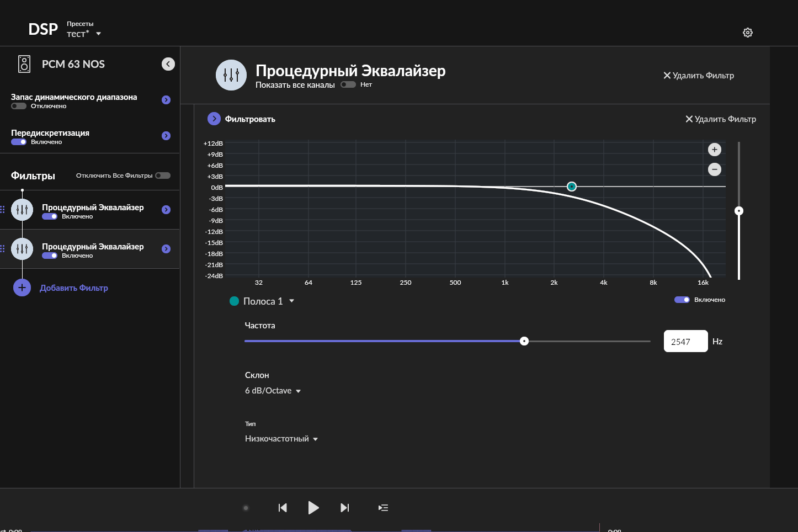Click the teal Полоса 1 color dot
This screenshot has height=532, width=798.
click(234, 301)
